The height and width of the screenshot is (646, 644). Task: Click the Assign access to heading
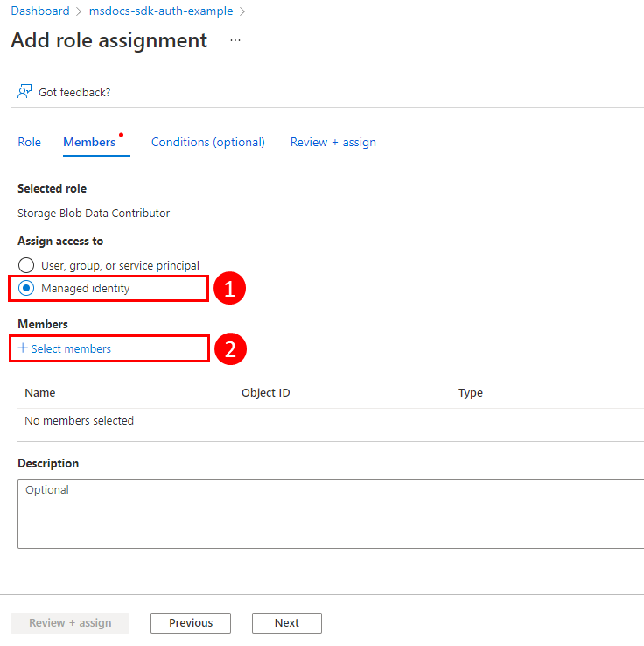[60, 241]
